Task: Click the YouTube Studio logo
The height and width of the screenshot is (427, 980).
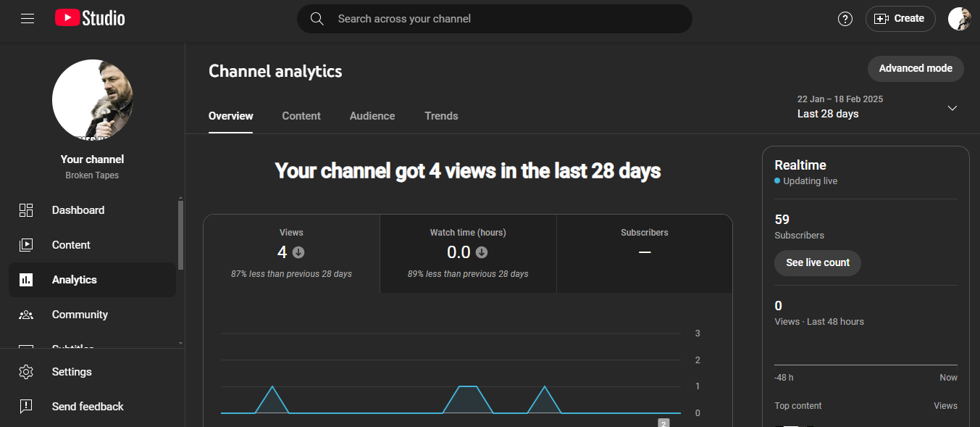Action: point(90,18)
